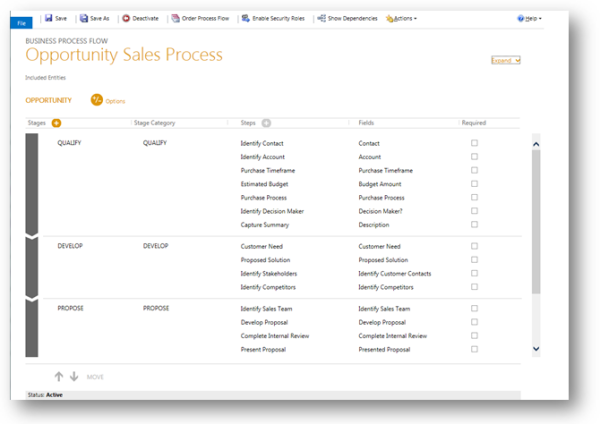Click the Options link
This screenshot has width=600, height=424.
(x=115, y=101)
